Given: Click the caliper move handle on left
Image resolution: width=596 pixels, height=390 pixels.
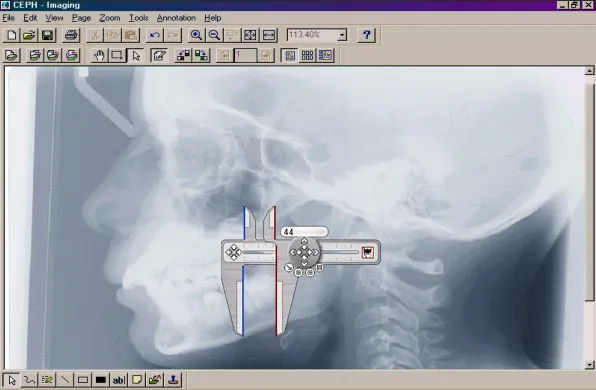Looking at the screenshot, I should pyautogui.click(x=233, y=252).
